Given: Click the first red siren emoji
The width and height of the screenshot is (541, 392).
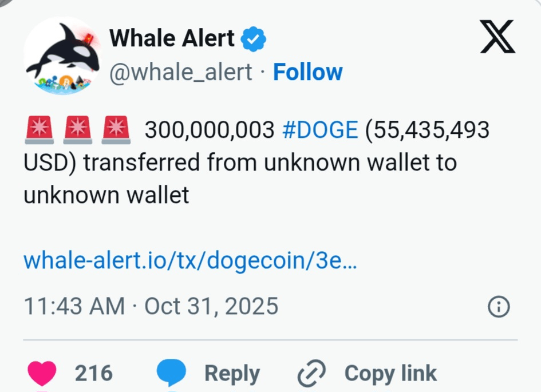Looking at the screenshot, I should point(40,130).
